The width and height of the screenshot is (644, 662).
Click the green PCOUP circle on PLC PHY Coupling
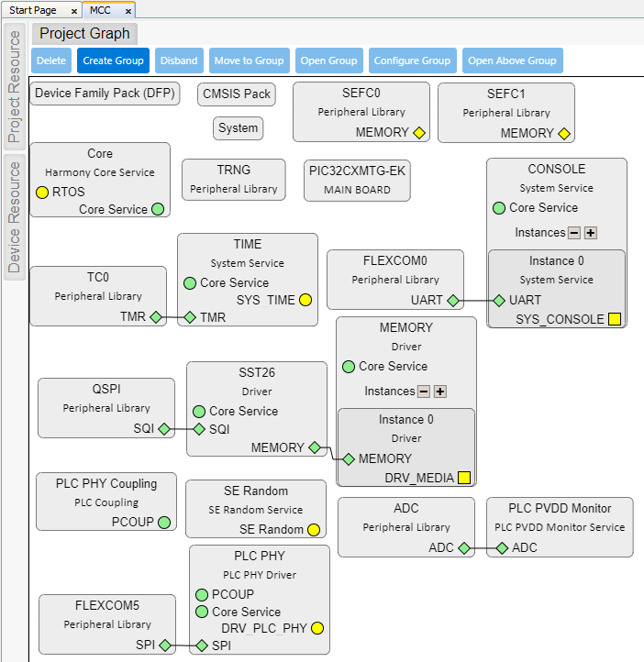(x=164, y=523)
